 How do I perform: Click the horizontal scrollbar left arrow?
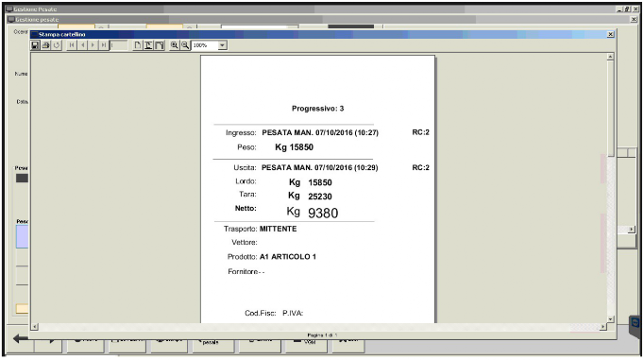(x=35, y=327)
